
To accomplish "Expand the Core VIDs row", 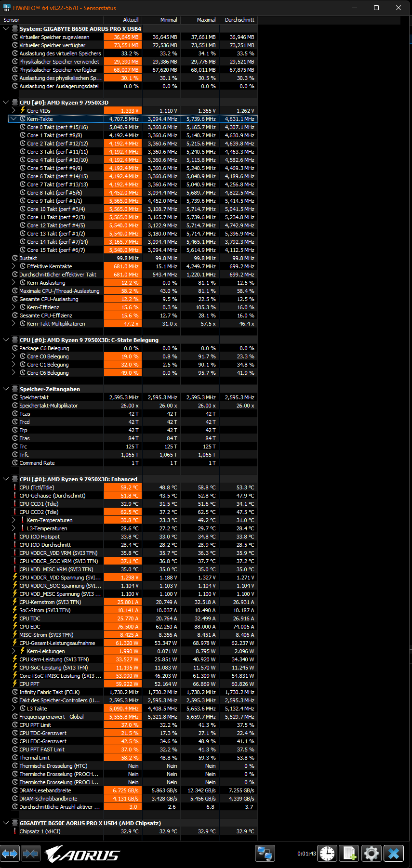I will tap(13, 110).
